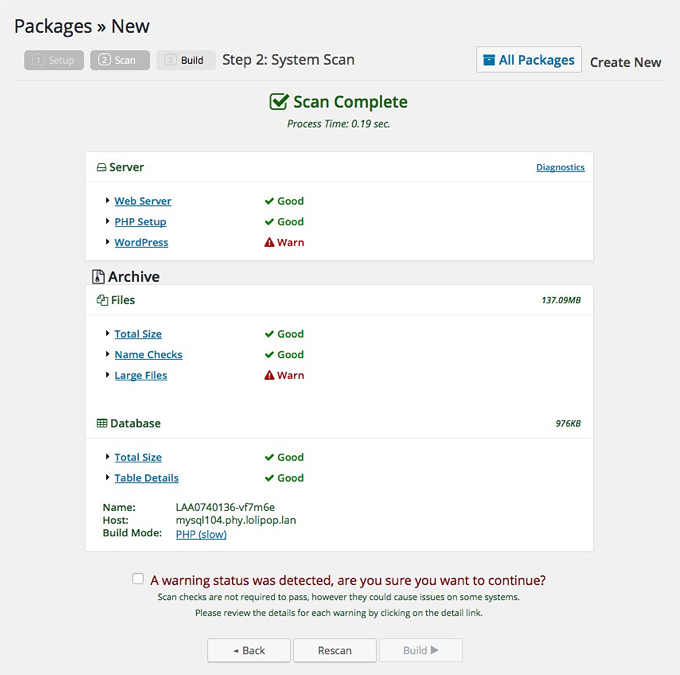Tick the warning status confirmation checkbox
This screenshot has height=675, width=680.
[x=138, y=579]
